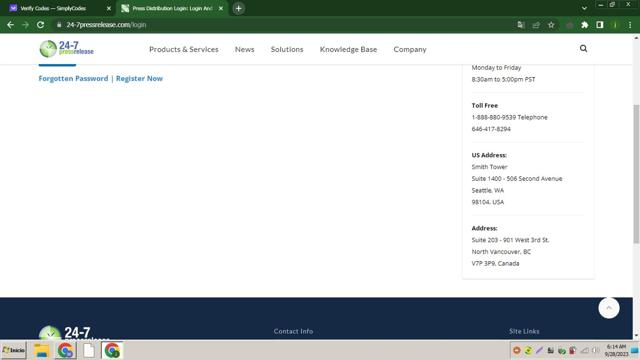Open the blank document taskbar icon
Viewport: 640px width, 360px height.
tap(89, 351)
